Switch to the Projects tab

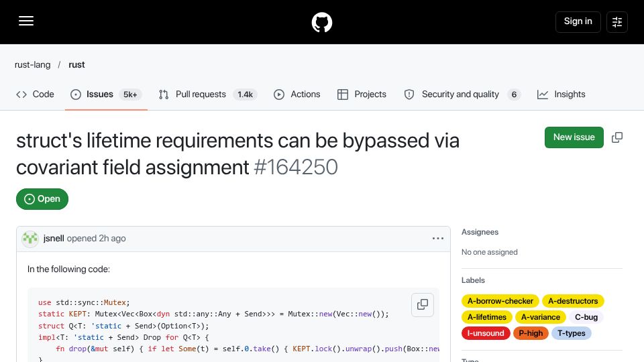362,95
